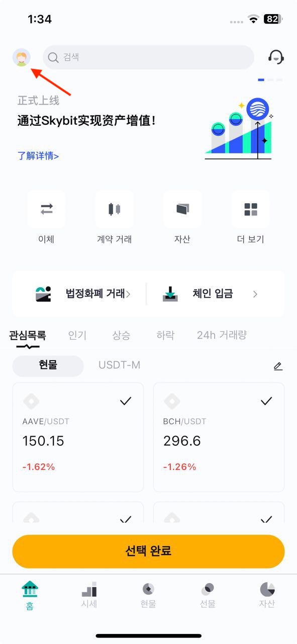This screenshot has width=297, height=644.
Task: Tap the 이체 transfer icon
Action: click(46, 209)
